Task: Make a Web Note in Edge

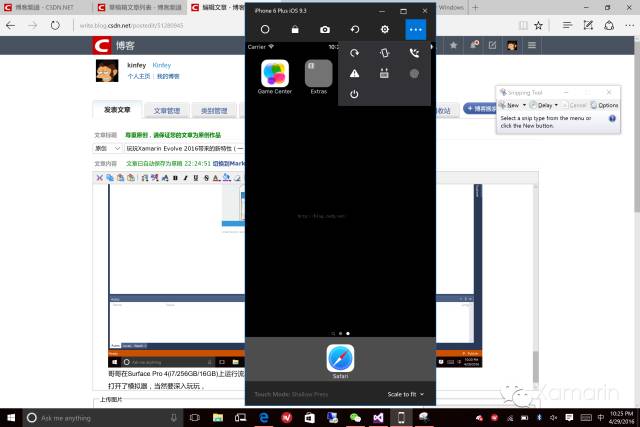Action: click(588, 25)
